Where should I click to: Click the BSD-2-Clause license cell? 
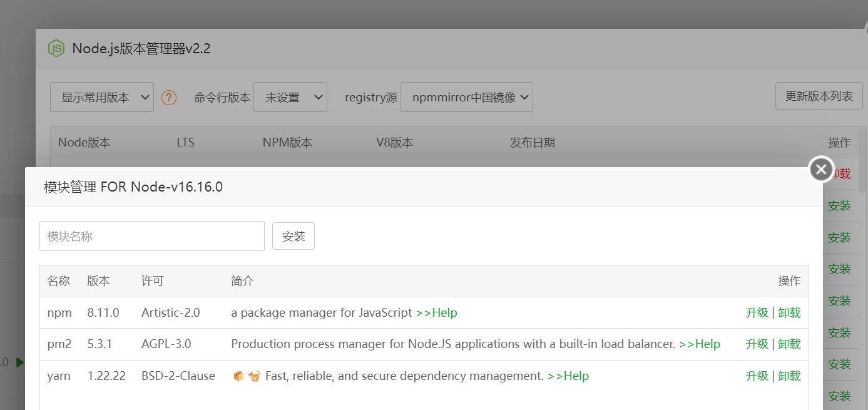click(x=178, y=376)
